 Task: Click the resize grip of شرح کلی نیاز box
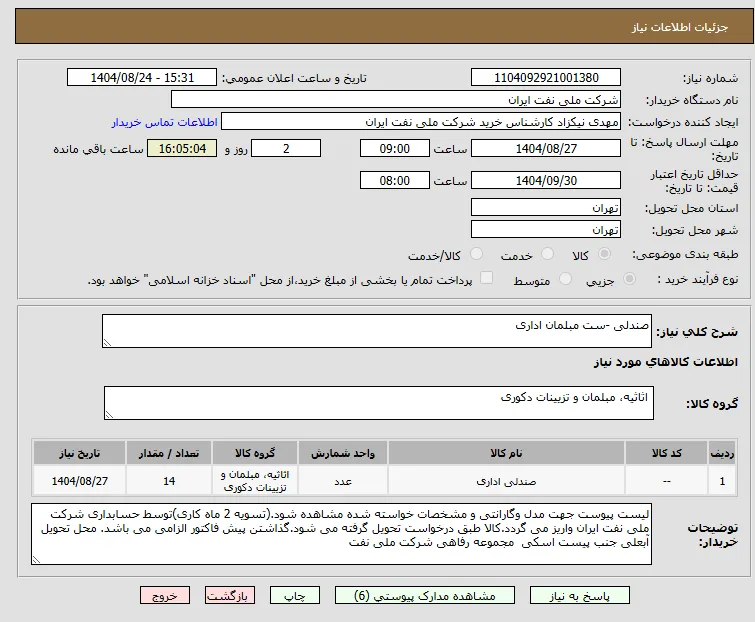(x=107, y=343)
